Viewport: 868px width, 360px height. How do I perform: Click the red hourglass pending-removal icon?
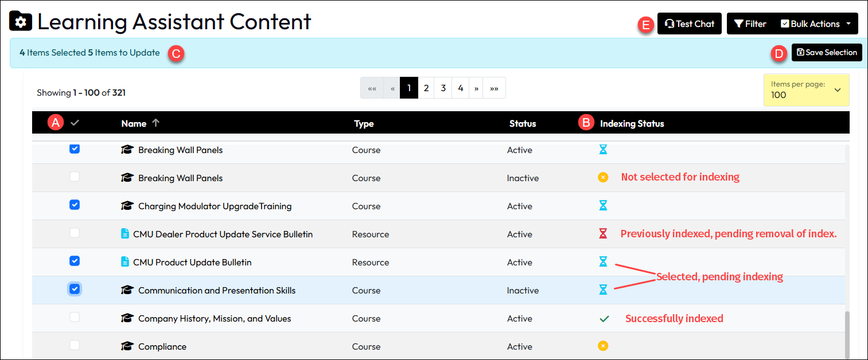click(602, 234)
